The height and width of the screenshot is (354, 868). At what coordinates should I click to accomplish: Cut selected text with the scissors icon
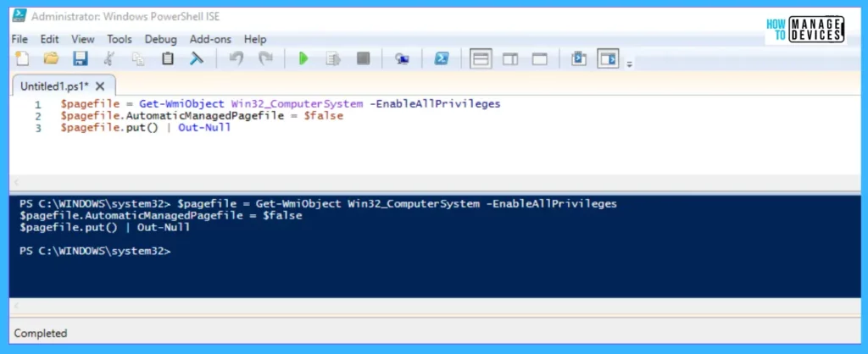109,58
